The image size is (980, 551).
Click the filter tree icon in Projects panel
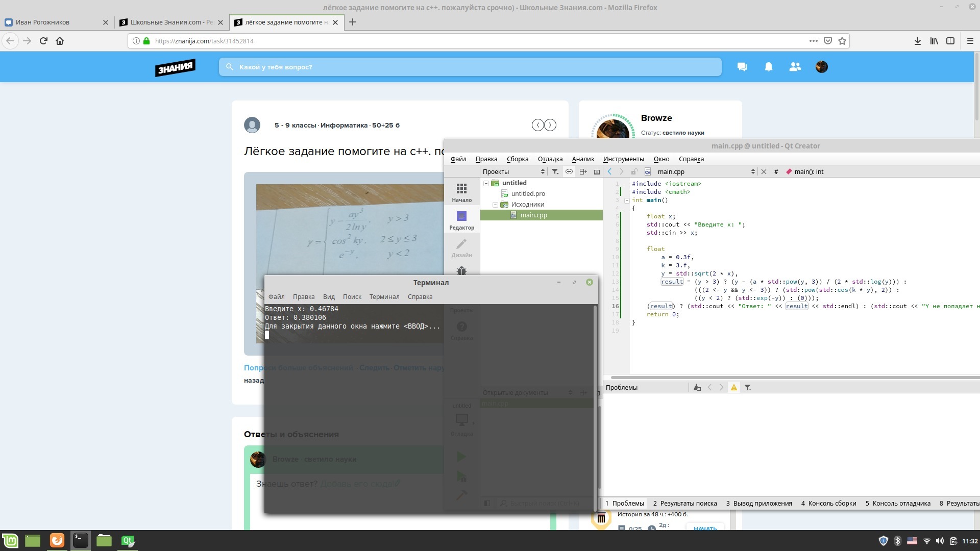tap(555, 171)
